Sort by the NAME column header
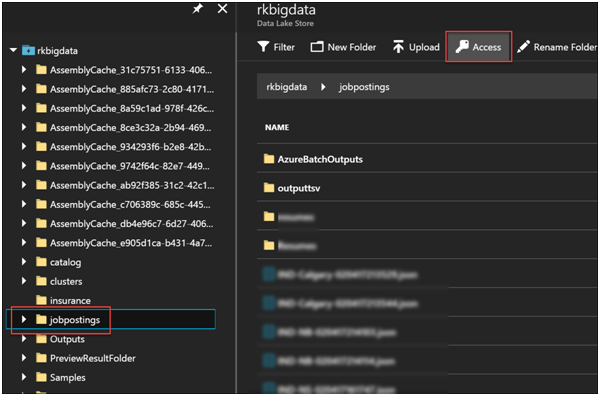Viewport: 600px width, 396px height. tap(277, 127)
